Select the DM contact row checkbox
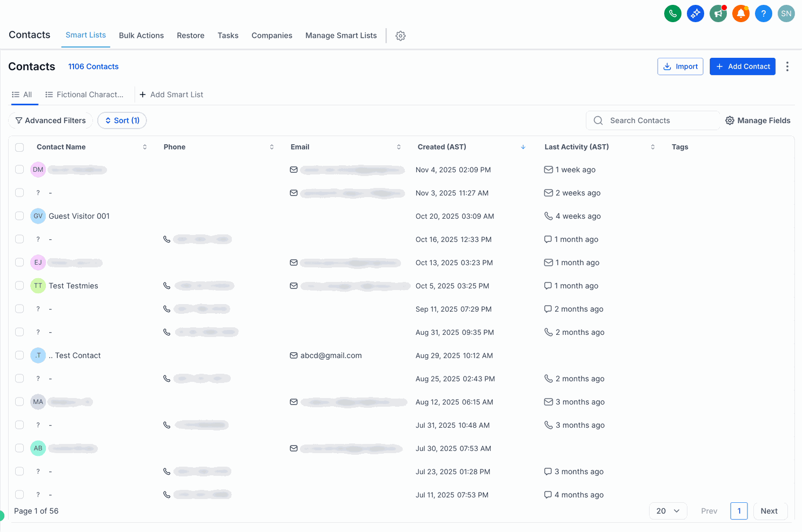The height and width of the screenshot is (532, 802). [x=19, y=170]
